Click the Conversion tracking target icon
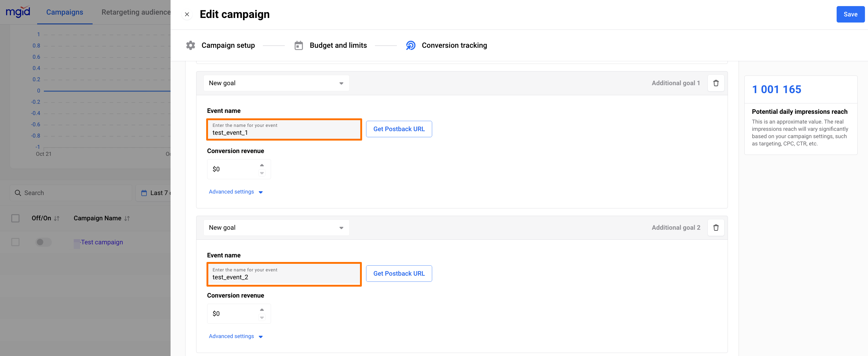868x356 pixels. pyautogui.click(x=411, y=45)
